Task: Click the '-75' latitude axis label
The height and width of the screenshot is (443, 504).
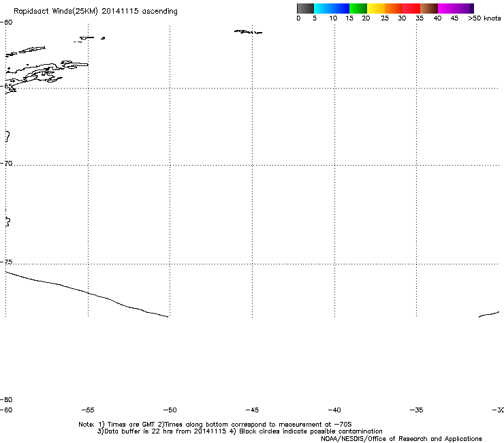Action: 6,262
